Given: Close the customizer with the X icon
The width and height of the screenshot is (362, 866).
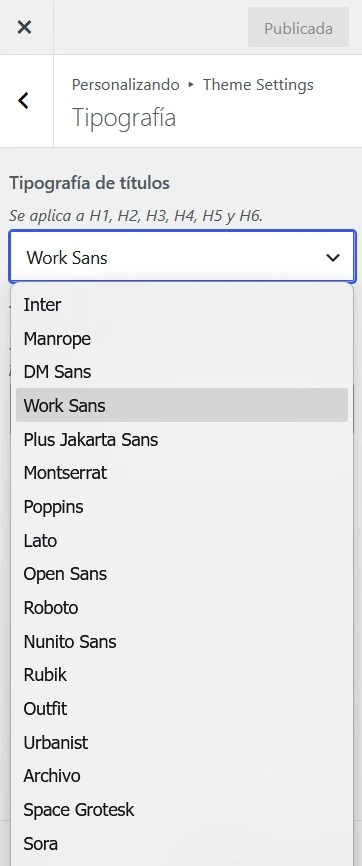Looking at the screenshot, I should click(x=24, y=27).
